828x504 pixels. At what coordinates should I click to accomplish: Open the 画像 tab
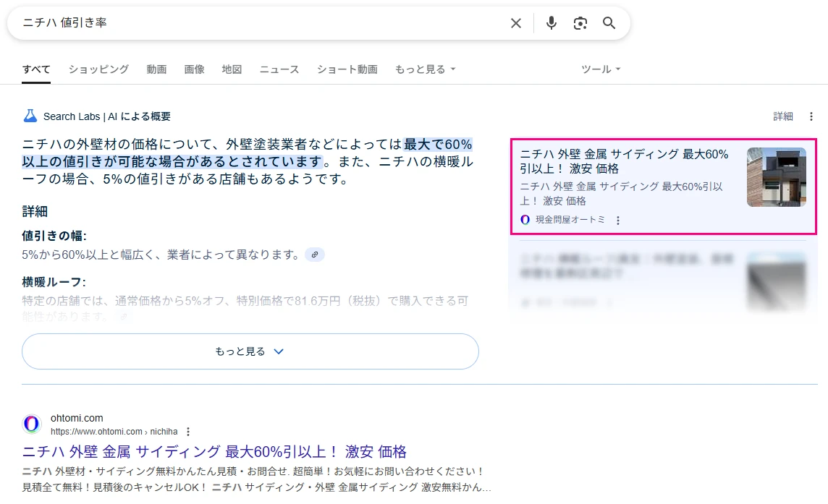coord(194,69)
